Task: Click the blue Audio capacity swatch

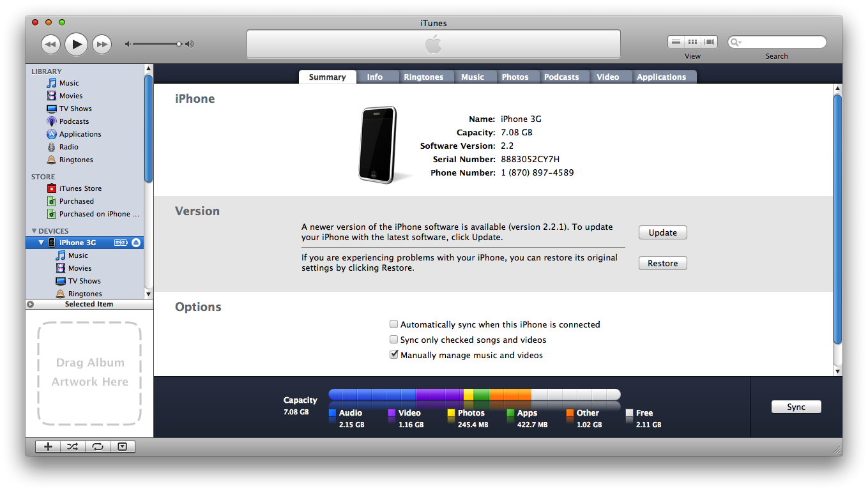Action: (x=332, y=413)
